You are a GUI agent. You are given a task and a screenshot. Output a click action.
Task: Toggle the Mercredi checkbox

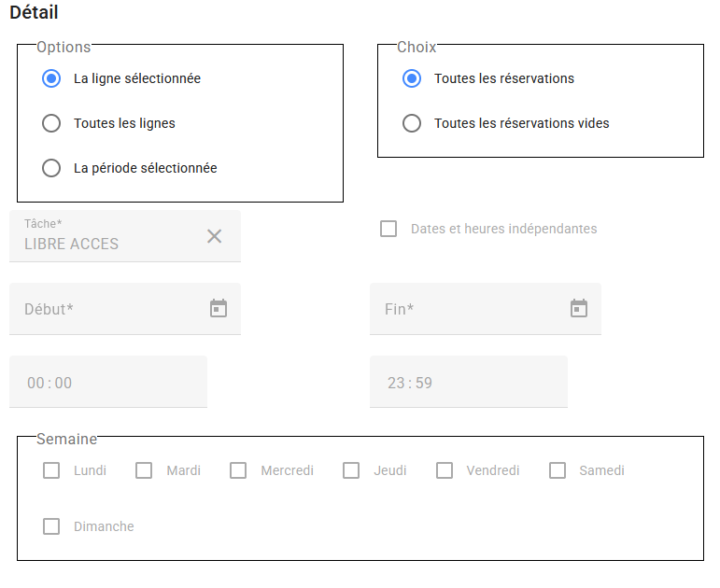[238, 470]
